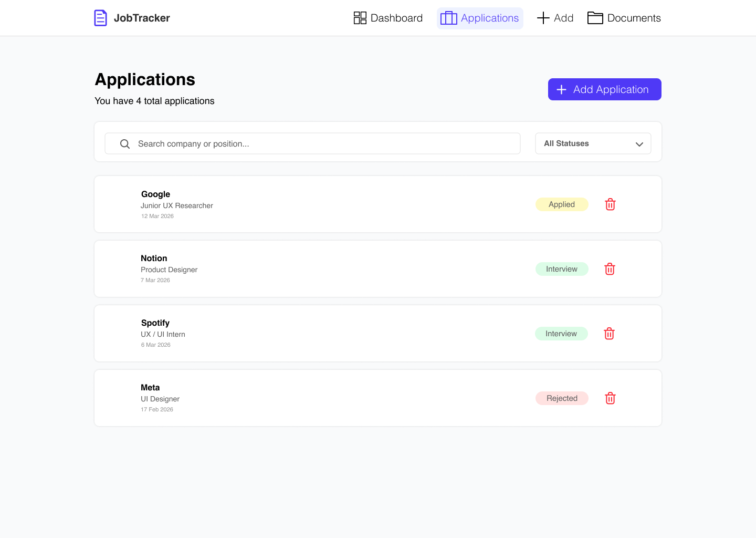Click the JobTracker document logo icon
Screen dimensions: 756x538
point(100,18)
